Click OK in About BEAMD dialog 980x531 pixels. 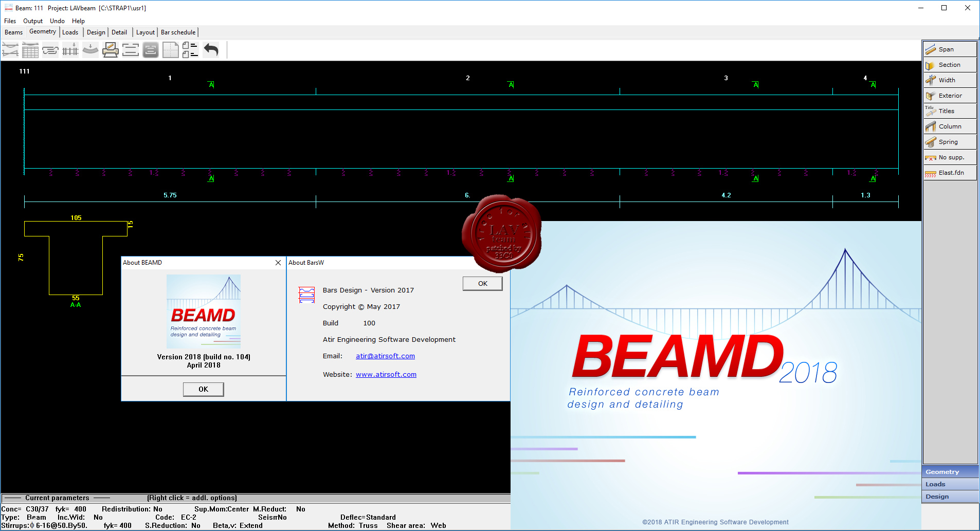pyautogui.click(x=204, y=389)
